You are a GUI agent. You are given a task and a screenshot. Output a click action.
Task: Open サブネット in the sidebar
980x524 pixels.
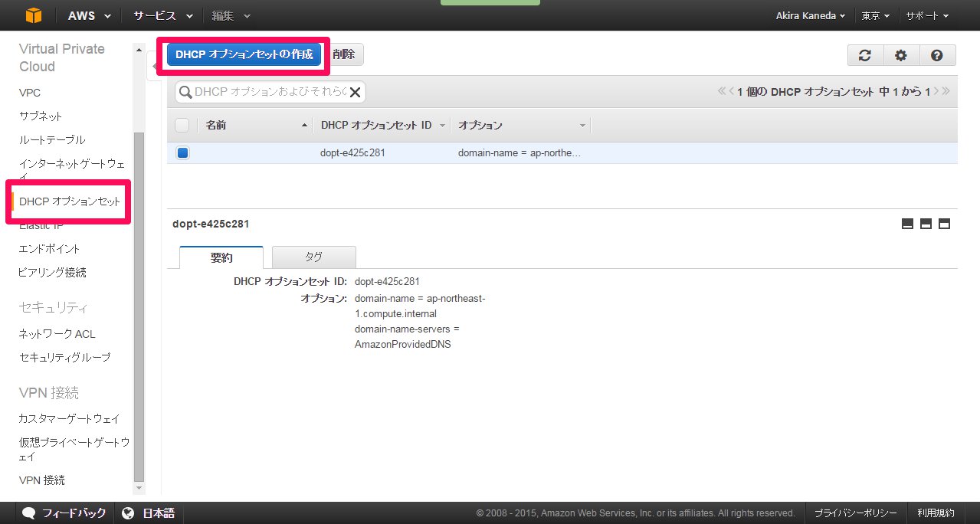[41, 116]
